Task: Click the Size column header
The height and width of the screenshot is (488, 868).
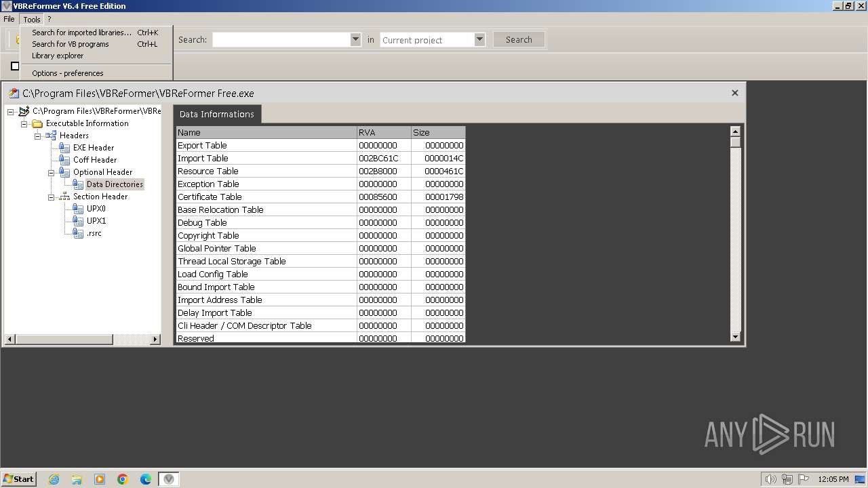Action: pyautogui.click(x=438, y=132)
